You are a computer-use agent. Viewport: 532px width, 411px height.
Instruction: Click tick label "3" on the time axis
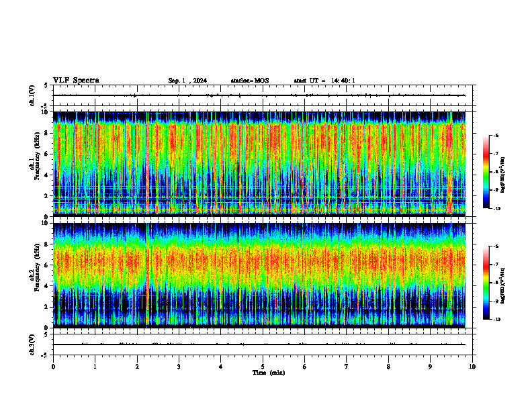179,367
